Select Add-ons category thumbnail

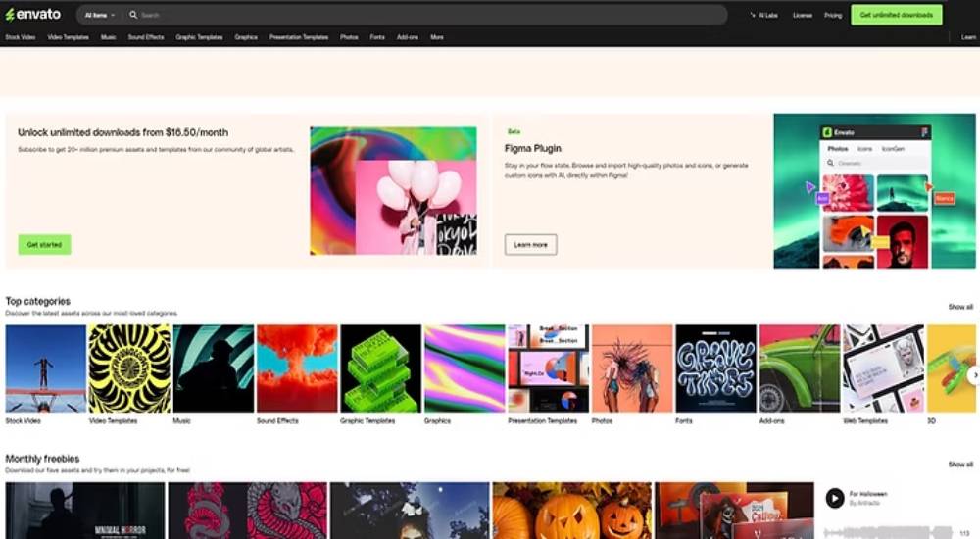point(800,368)
